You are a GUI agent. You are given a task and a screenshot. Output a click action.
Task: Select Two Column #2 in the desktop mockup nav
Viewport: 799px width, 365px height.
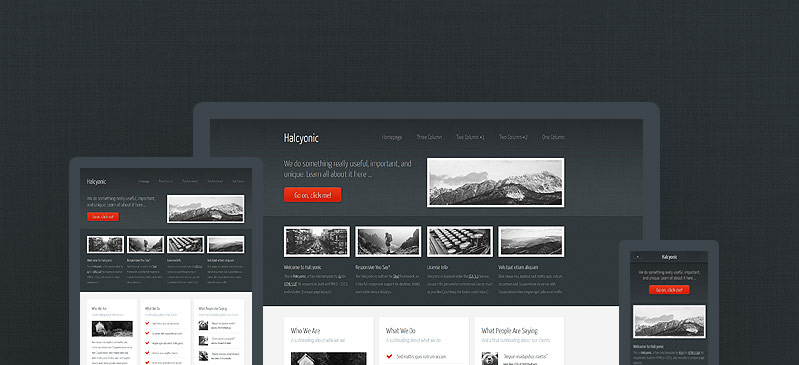513,137
